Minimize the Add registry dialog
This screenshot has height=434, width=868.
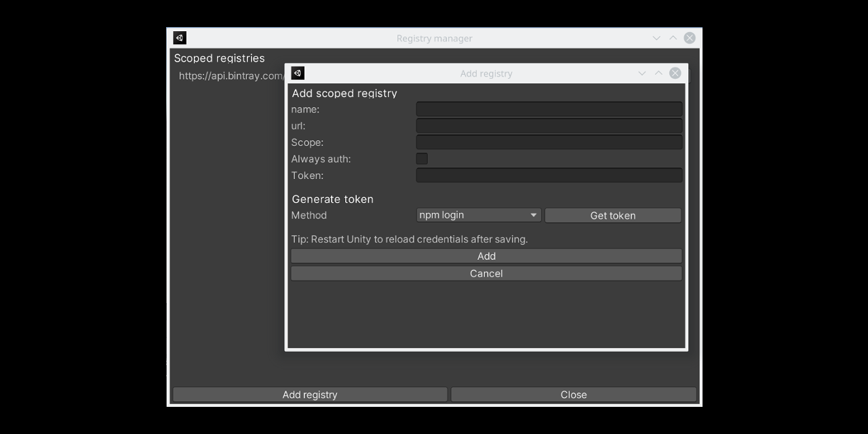(642, 73)
